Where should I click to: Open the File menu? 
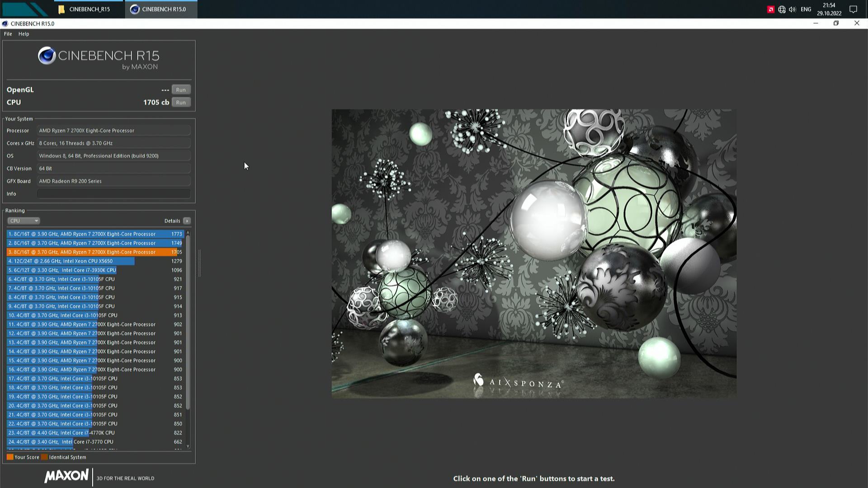click(8, 34)
